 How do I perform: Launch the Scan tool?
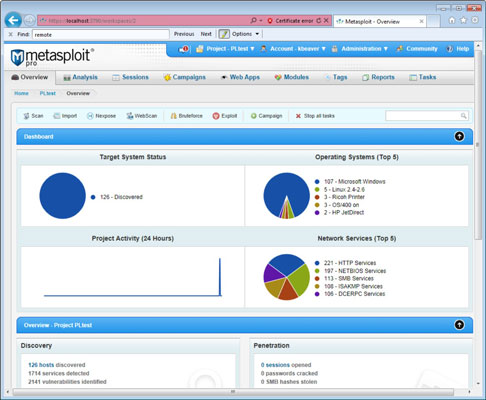point(33,116)
